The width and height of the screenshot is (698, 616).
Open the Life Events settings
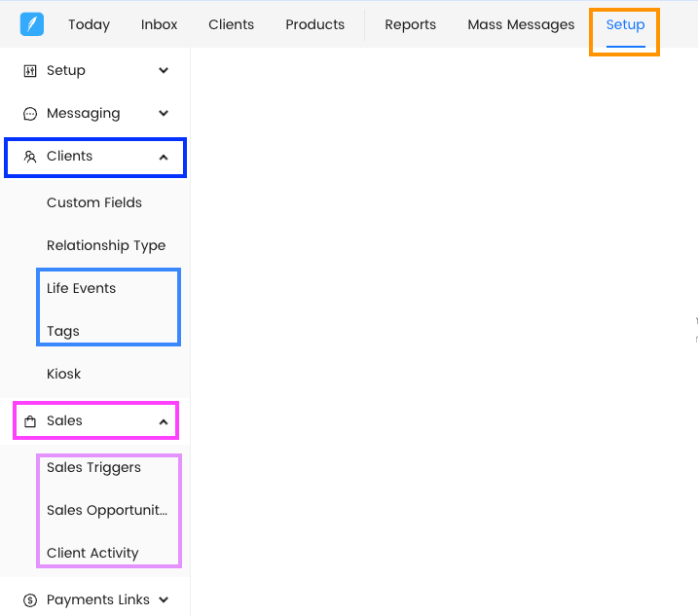81,289
